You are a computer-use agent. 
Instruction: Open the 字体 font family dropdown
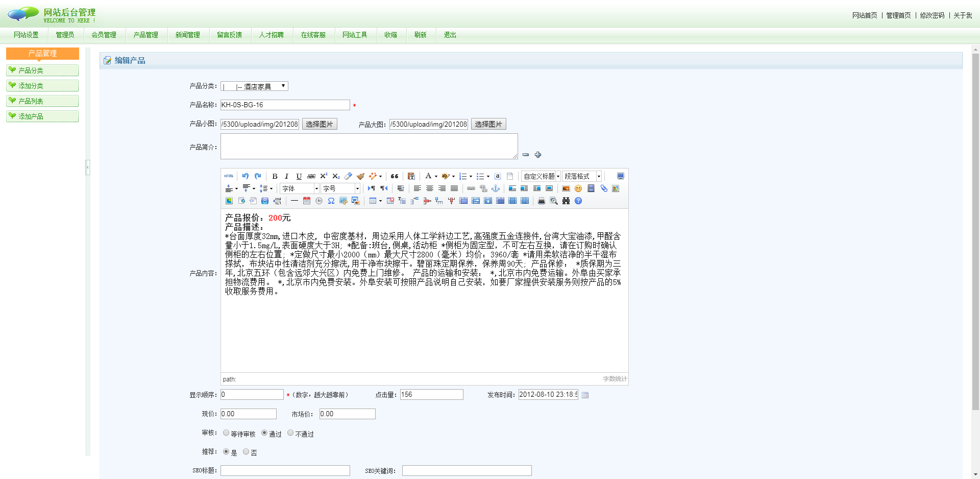pyautogui.click(x=300, y=188)
